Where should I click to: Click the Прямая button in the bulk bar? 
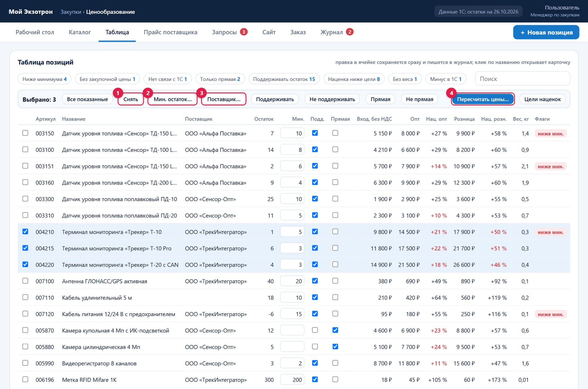(380, 99)
